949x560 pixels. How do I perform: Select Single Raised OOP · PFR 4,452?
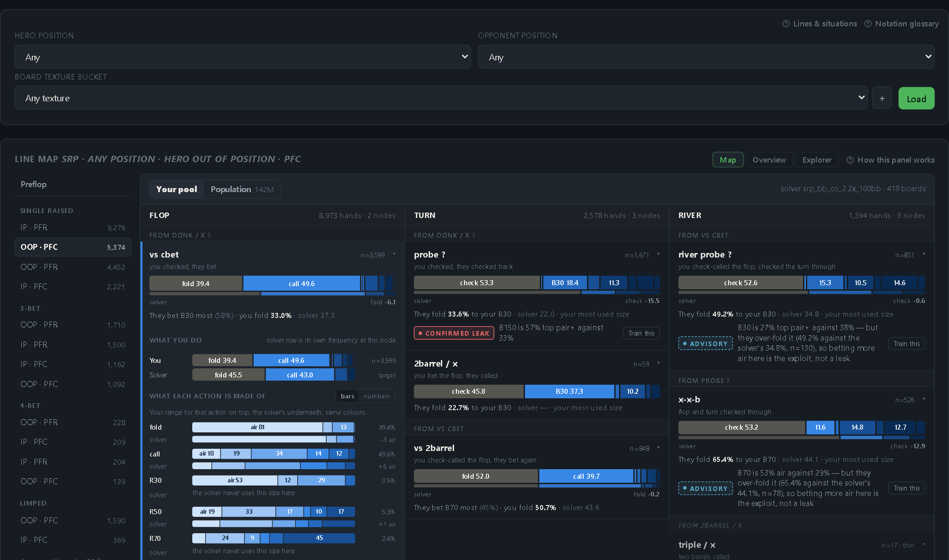pyautogui.click(x=73, y=267)
